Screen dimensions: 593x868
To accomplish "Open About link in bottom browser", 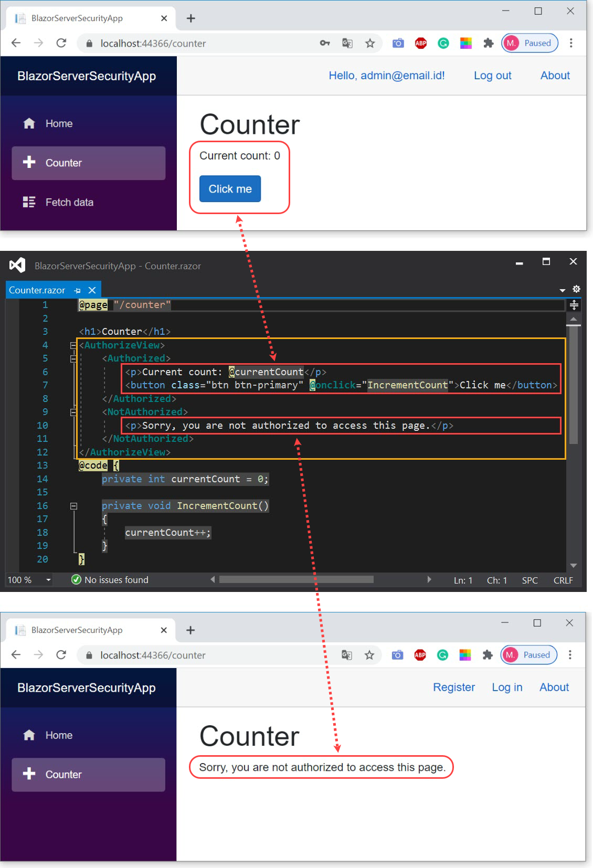I will (554, 687).
